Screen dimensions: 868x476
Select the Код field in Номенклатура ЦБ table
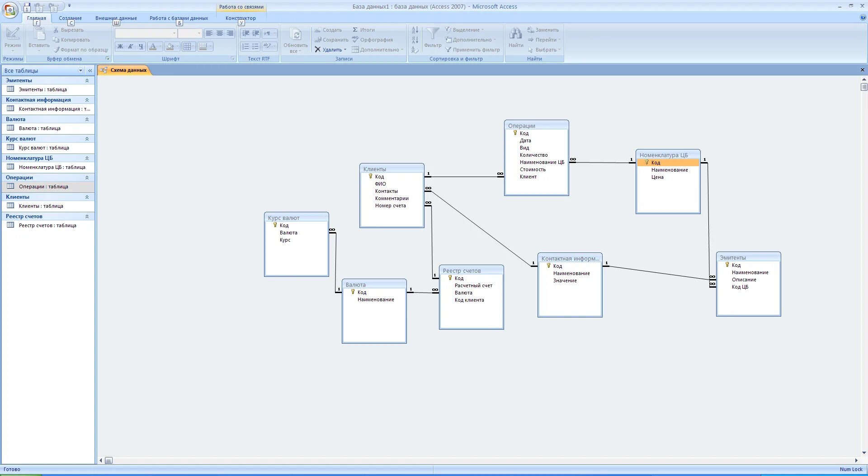[668, 163]
